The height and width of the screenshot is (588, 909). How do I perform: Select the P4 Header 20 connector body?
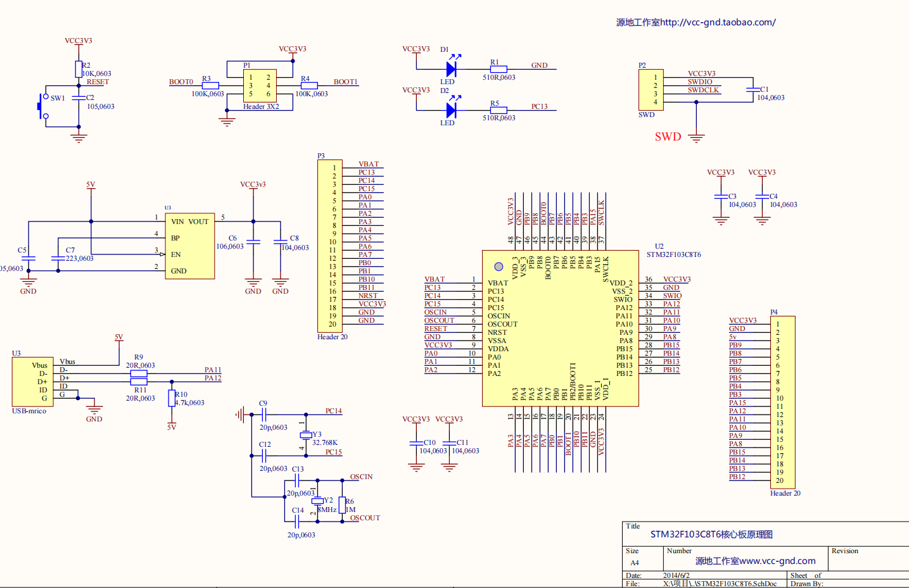tap(783, 402)
